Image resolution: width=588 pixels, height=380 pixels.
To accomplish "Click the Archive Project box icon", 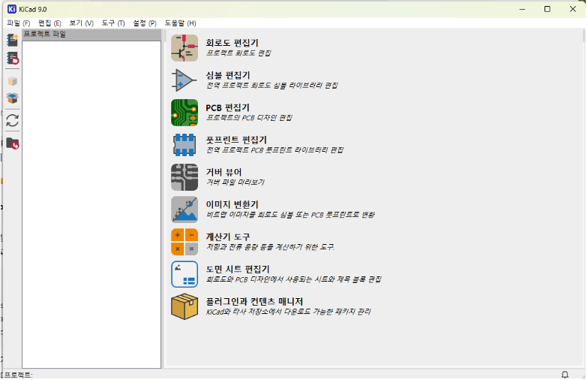I will pyautogui.click(x=12, y=81).
